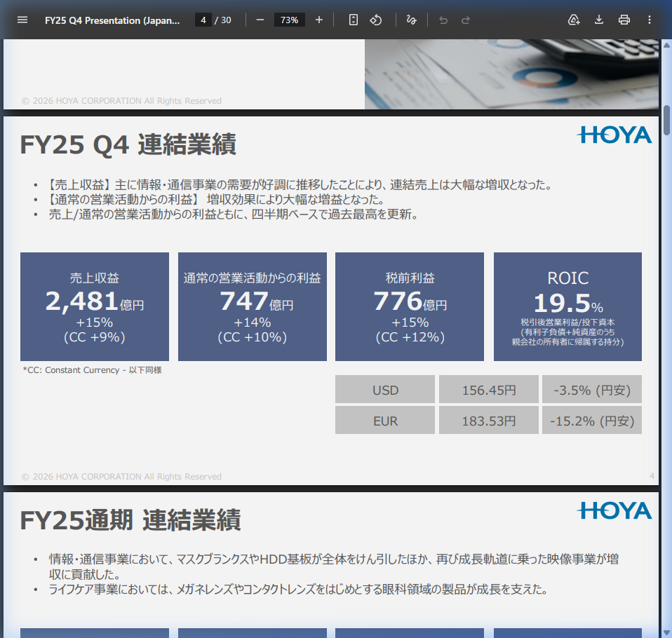672x638 pixels.
Task: Zoom out with the minus button
Action: tap(260, 20)
